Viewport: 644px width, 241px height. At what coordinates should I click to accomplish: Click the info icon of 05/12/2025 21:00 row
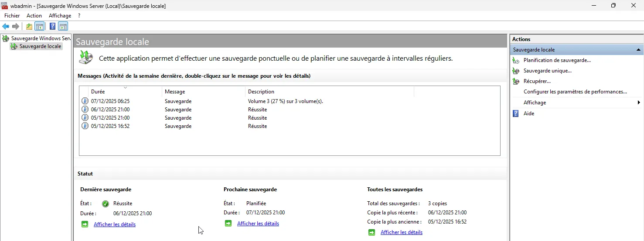[85, 117]
